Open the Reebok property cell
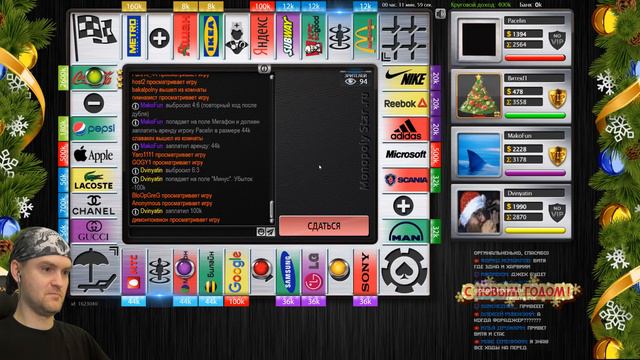The width and height of the screenshot is (640, 360). [405, 103]
